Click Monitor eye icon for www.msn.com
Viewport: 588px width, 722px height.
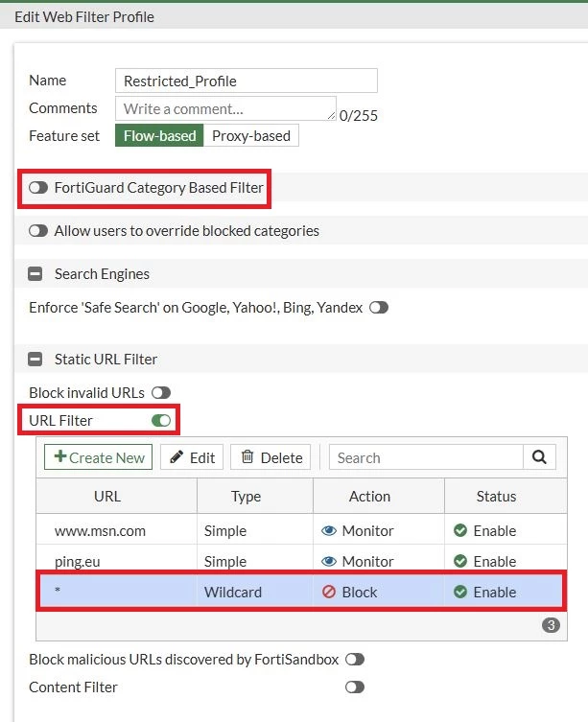[329, 531]
